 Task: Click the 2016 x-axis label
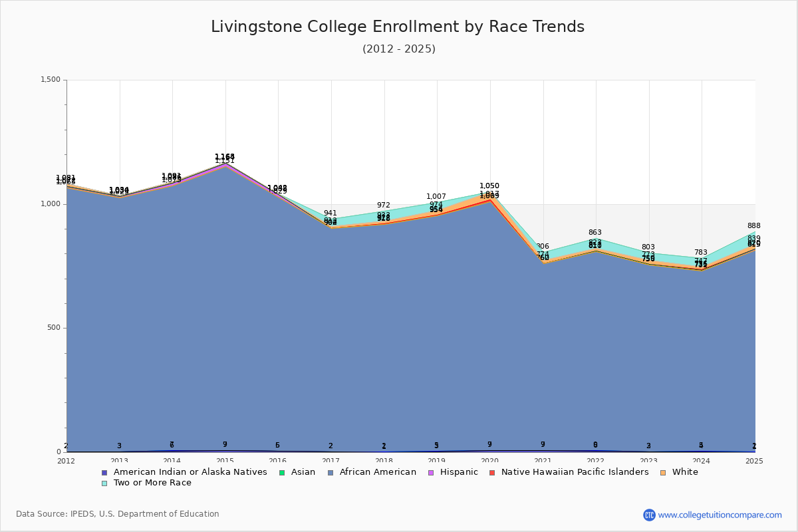pyautogui.click(x=278, y=461)
